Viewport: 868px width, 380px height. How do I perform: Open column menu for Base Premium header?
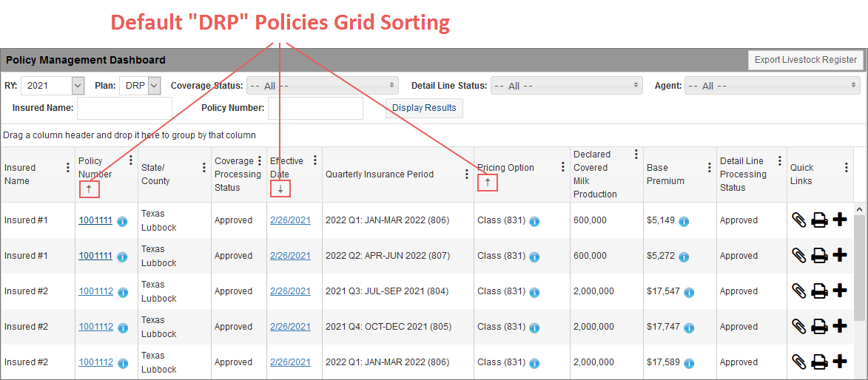[x=709, y=168]
